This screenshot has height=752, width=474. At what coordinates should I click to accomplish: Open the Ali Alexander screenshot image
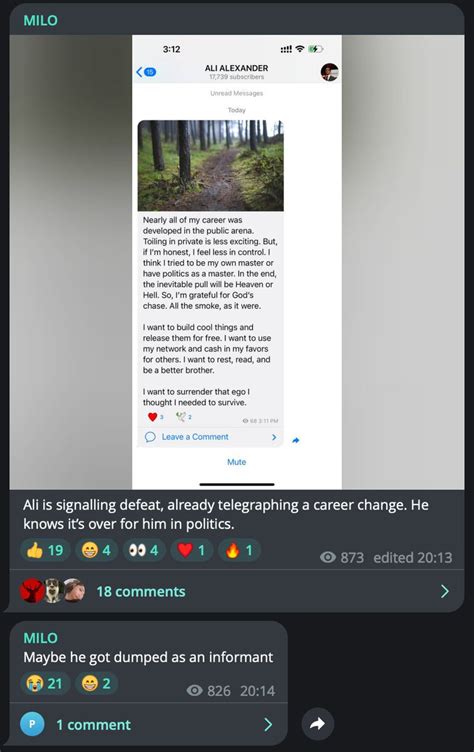coord(237,262)
